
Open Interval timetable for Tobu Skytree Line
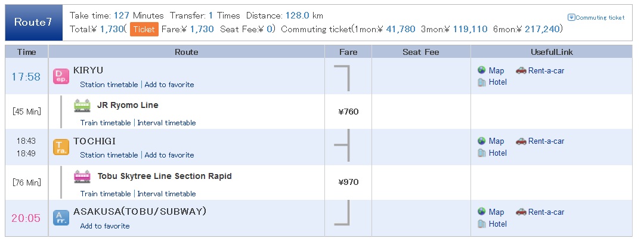[x=167, y=194]
